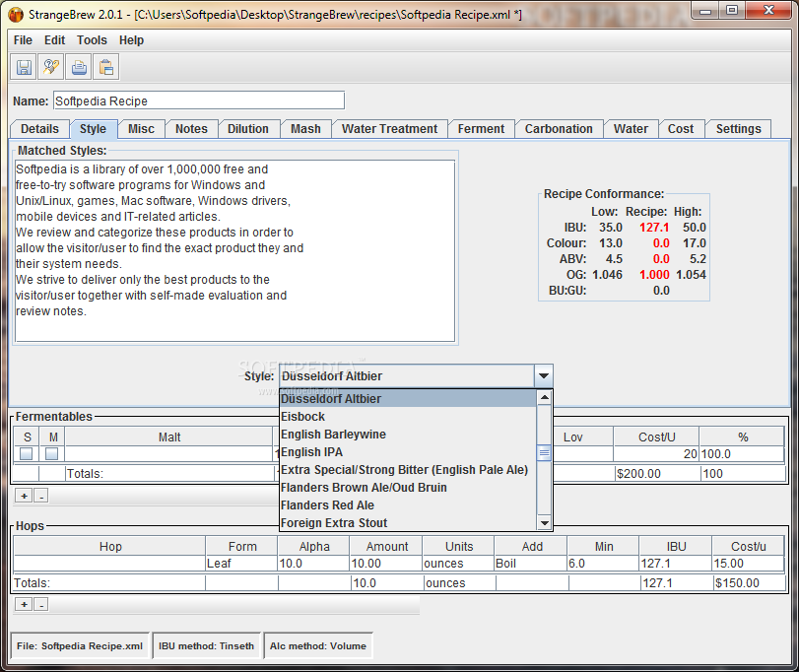The height and width of the screenshot is (672, 799).
Task: Click the Fermentables % cell 100.0
Action: tap(742, 454)
